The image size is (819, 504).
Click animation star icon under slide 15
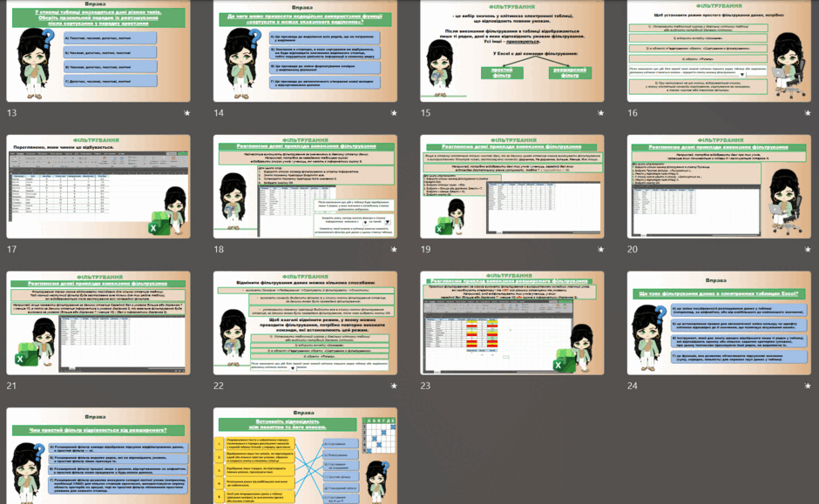[600, 112]
